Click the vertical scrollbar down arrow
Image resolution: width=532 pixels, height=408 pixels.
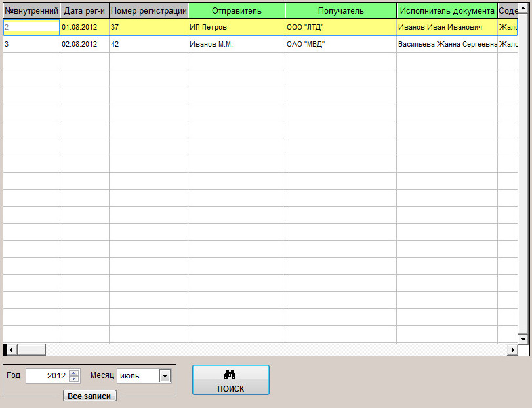click(x=523, y=339)
